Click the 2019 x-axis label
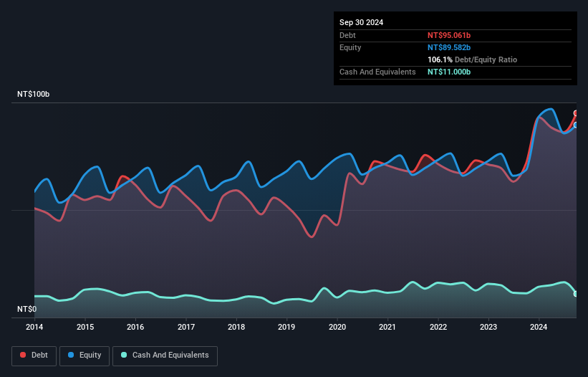The image size is (588, 377). pyautogui.click(x=286, y=327)
